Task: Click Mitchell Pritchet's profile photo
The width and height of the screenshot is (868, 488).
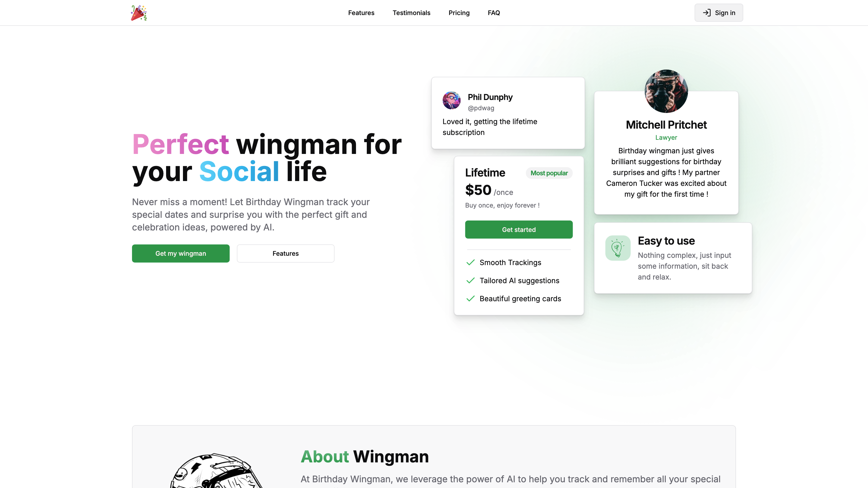Action: click(x=666, y=91)
